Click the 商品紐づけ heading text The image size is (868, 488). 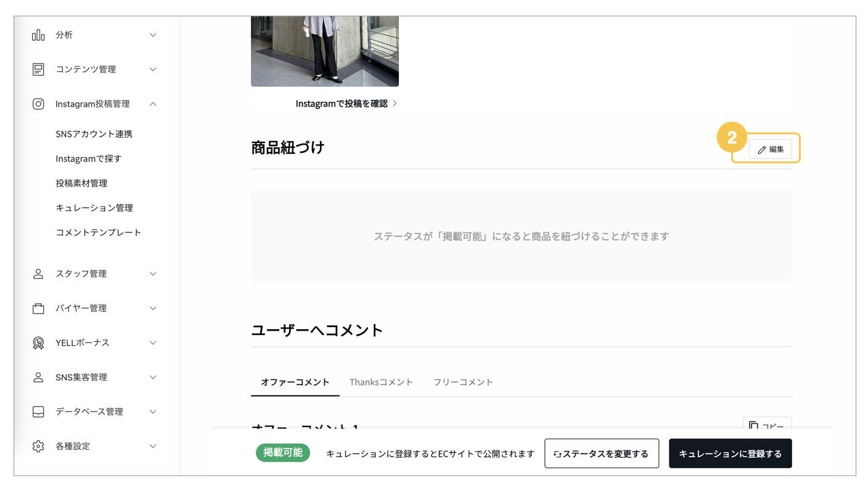287,148
